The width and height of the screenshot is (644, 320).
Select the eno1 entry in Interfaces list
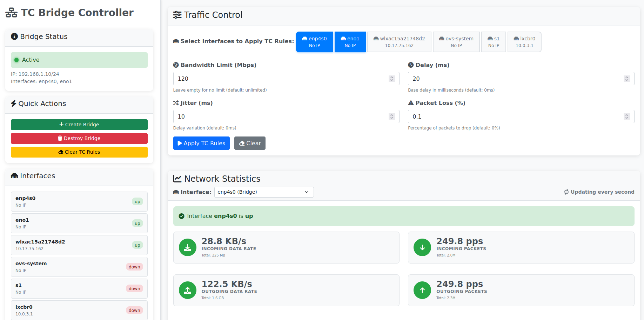coord(79,223)
